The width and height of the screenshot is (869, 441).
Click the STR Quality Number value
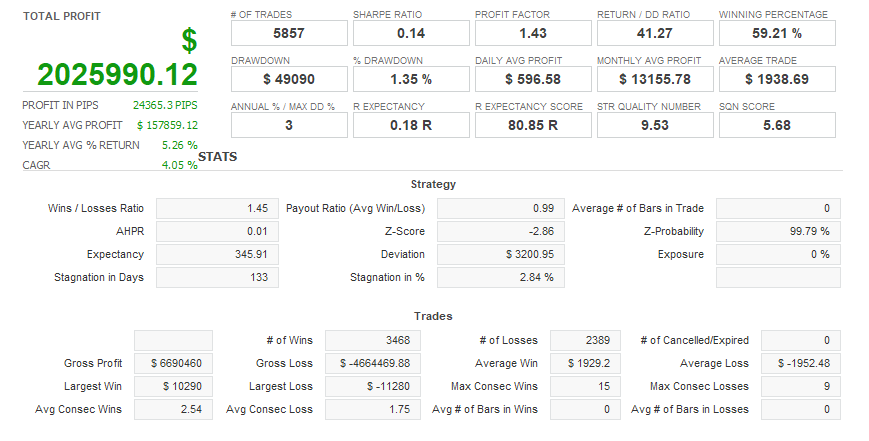(654, 124)
